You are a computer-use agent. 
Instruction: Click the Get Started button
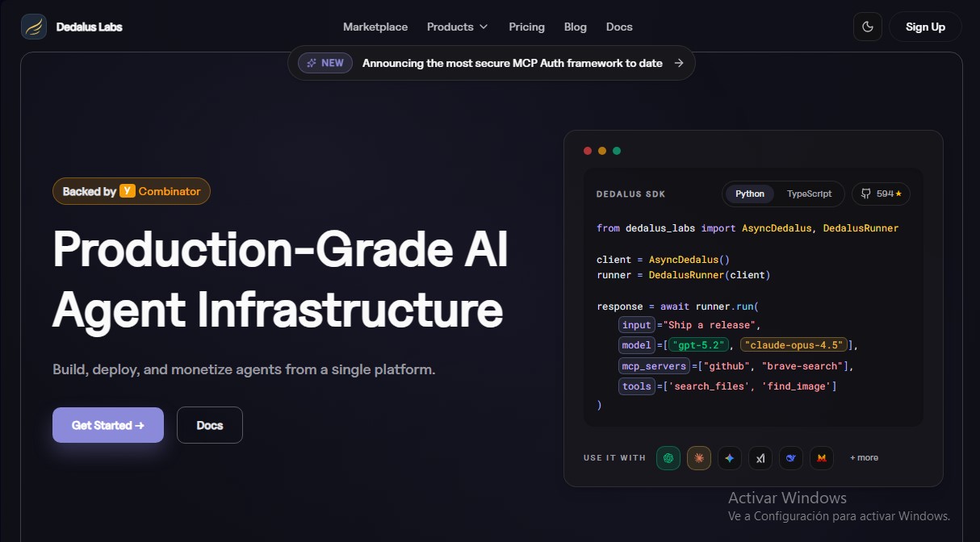(108, 425)
